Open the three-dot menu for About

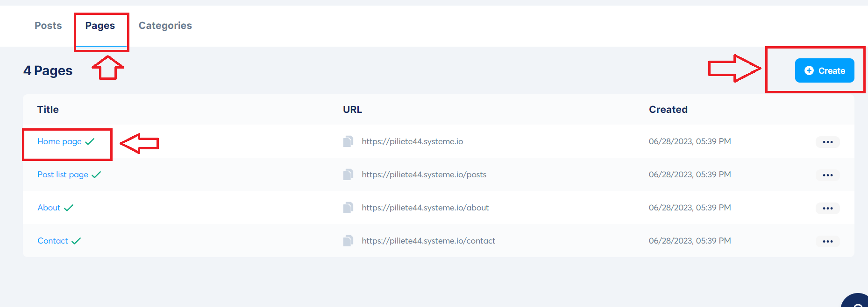click(828, 208)
